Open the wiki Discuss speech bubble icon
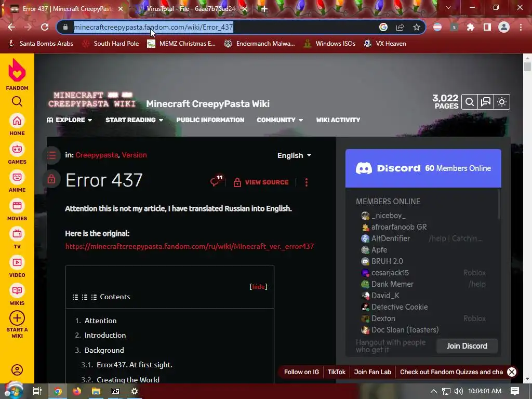Screen dimensions: 532x399 (x=486, y=102)
